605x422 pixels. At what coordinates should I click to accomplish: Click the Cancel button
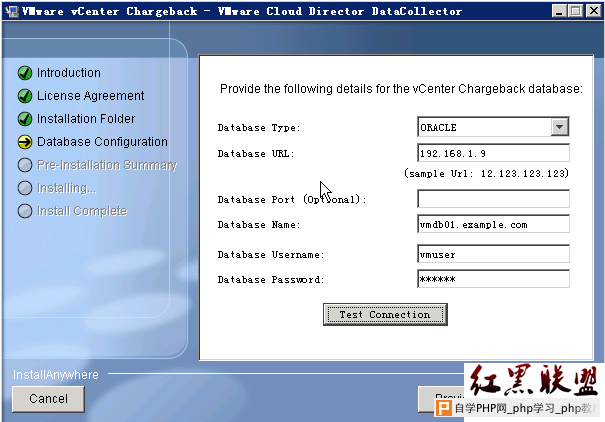pos(48,399)
